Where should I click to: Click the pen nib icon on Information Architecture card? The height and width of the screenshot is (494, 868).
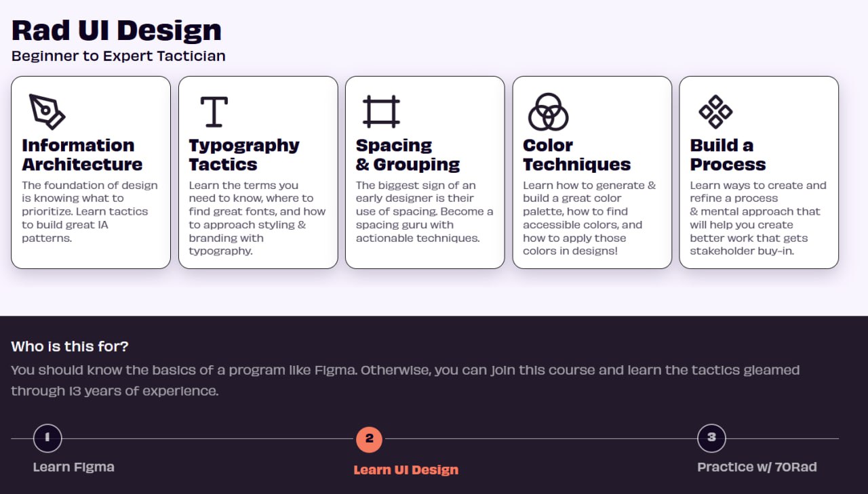(47, 111)
